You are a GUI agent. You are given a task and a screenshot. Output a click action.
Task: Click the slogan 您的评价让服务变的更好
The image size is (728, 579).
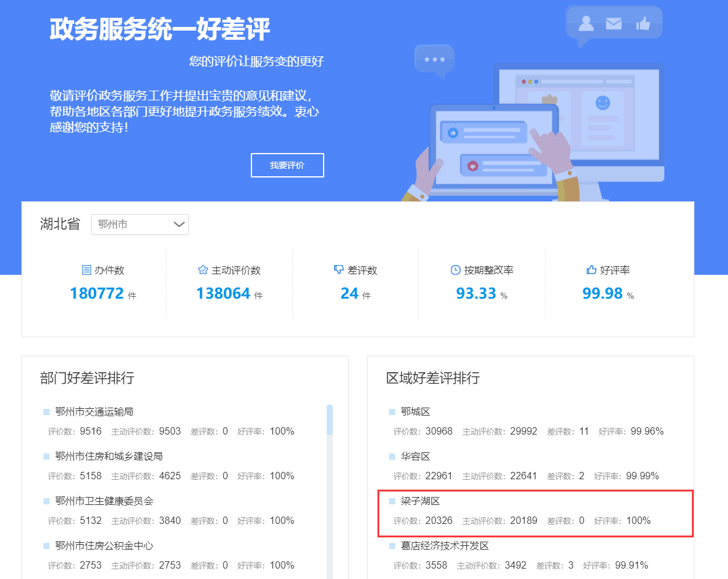[x=256, y=61]
